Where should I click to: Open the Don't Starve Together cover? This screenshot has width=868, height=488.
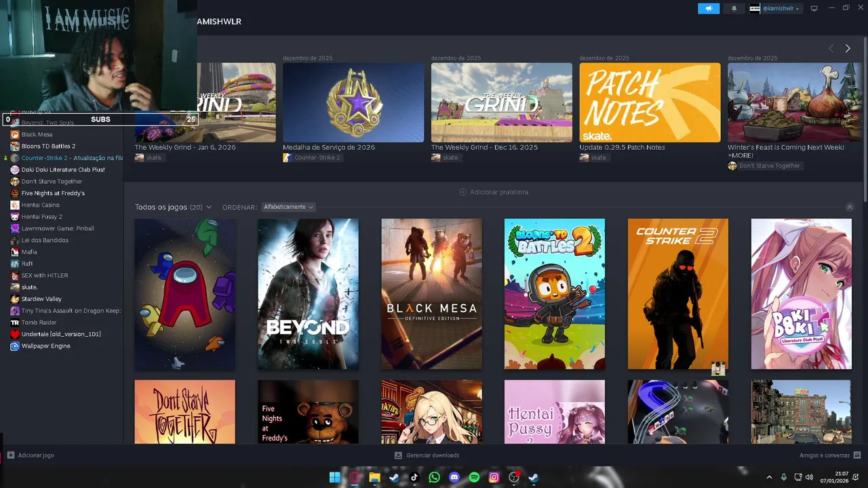point(185,412)
